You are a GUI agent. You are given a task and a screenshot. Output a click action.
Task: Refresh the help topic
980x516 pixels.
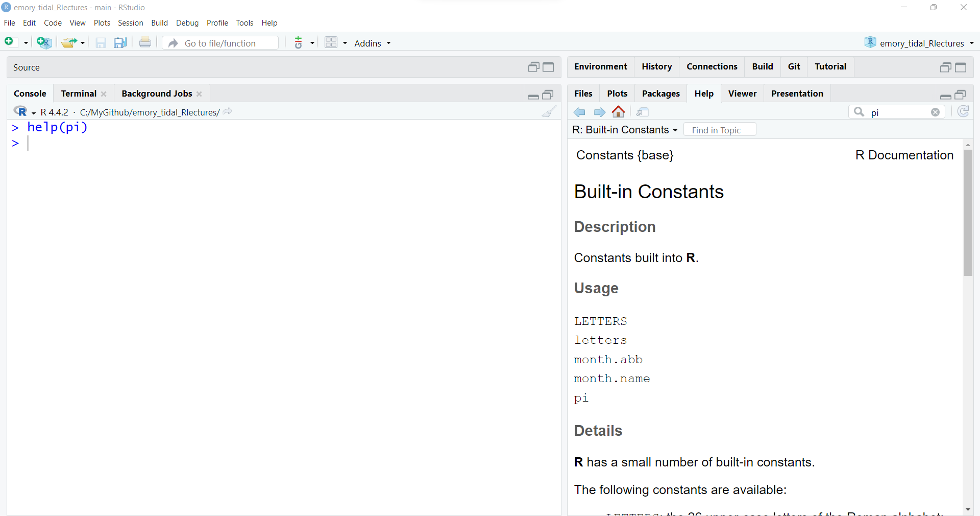point(963,112)
